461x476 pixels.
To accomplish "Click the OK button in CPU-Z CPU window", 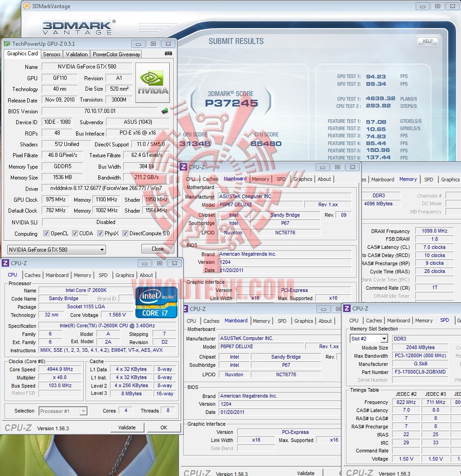I will [164, 427].
